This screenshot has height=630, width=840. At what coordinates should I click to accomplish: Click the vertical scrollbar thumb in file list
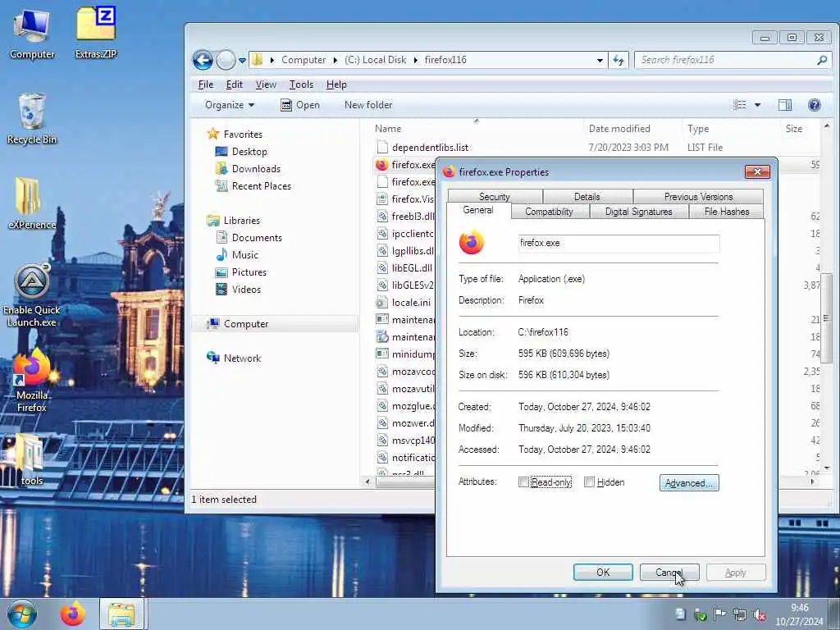pyautogui.click(x=827, y=317)
